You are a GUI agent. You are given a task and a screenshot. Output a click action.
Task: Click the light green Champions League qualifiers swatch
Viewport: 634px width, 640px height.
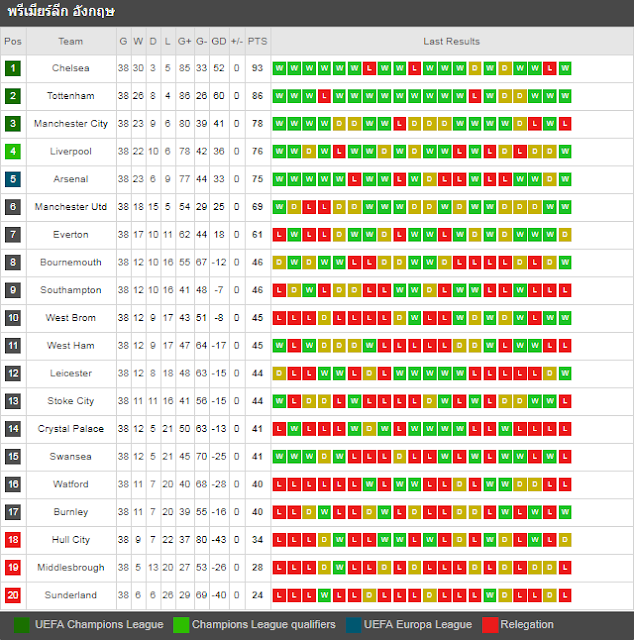181,625
